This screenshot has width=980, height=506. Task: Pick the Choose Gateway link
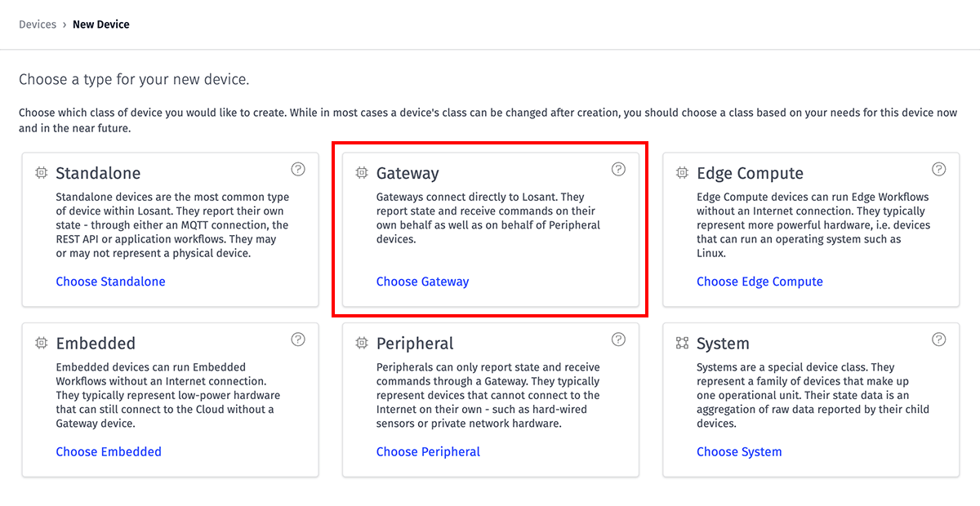pyautogui.click(x=422, y=282)
